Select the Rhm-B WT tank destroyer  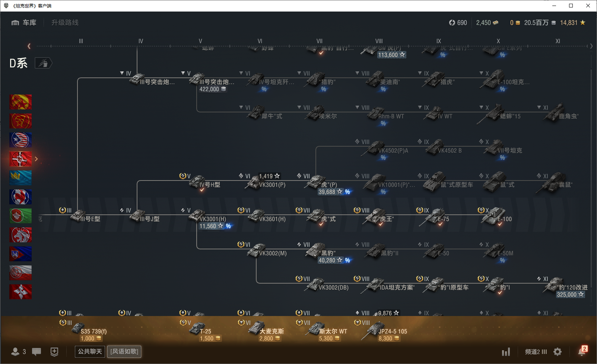pos(386,114)
